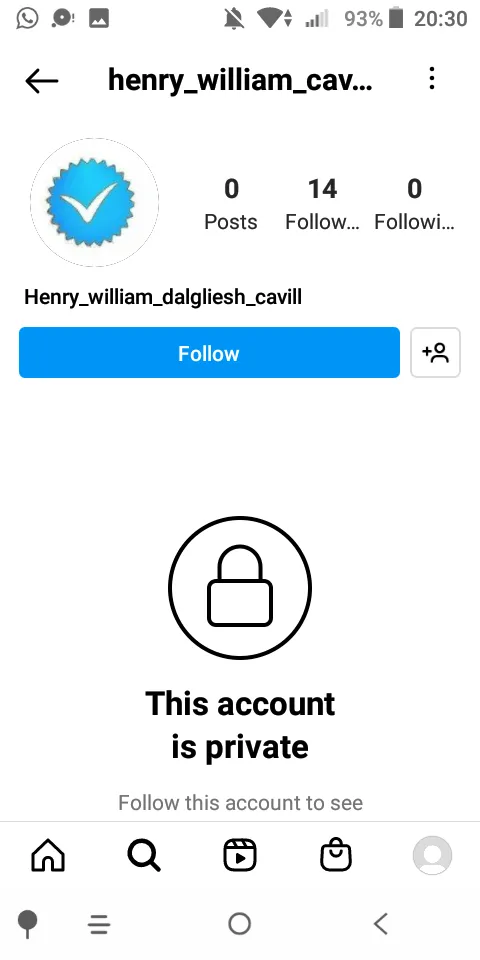
Task: Go back using the top-left arrow
Action: pyautogui.click(x=42, y=80)
